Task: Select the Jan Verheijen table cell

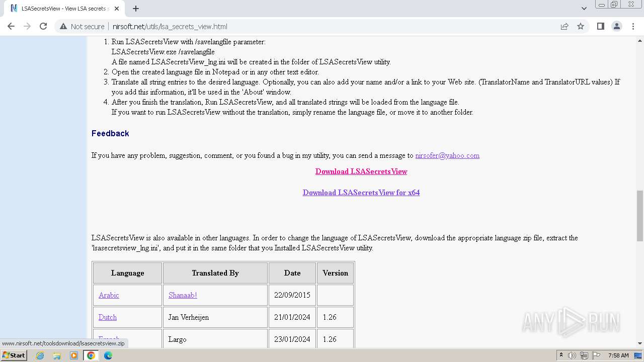Action: coord(215,317)
